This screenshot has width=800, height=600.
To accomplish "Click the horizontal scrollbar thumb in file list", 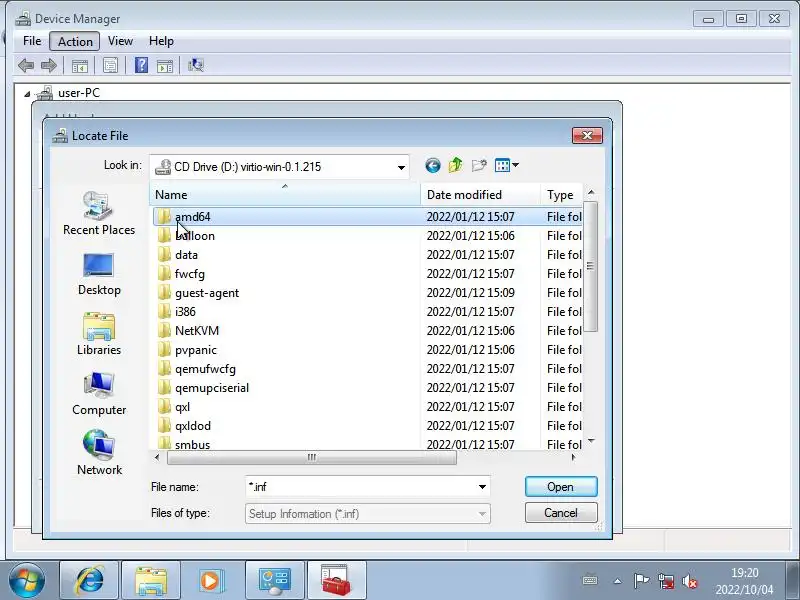I will (312, 457).
